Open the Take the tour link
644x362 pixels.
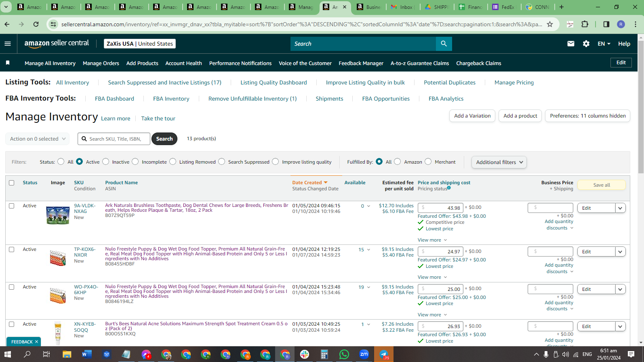coord(158,118)
